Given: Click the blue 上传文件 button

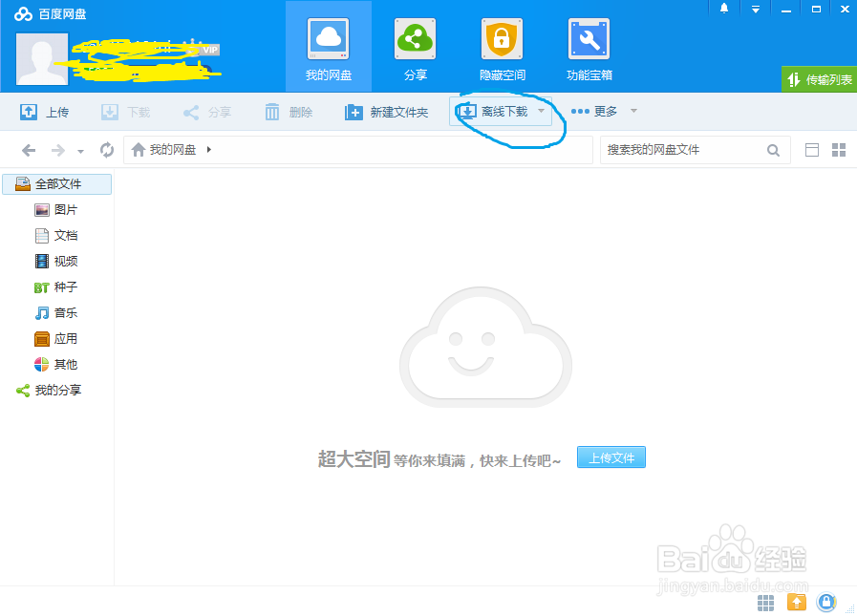Looking at the screenshot, I should point(611,457).
